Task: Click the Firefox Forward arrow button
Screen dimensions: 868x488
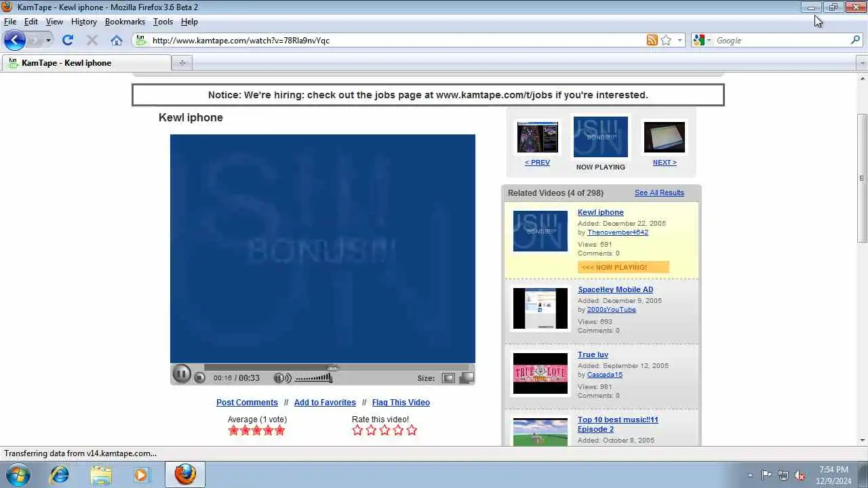Action: [x=34, y=40]
